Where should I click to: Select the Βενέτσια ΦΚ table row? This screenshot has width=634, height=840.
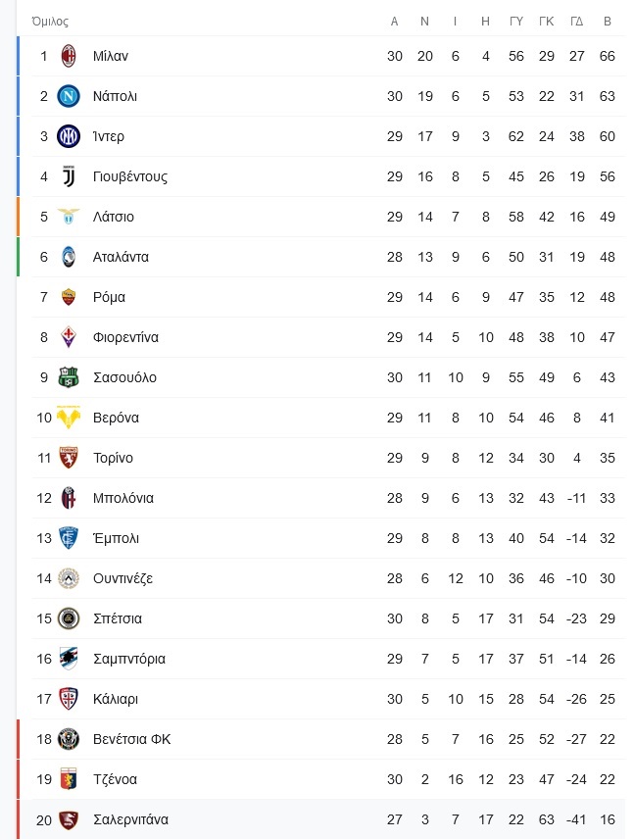point(320,739)
